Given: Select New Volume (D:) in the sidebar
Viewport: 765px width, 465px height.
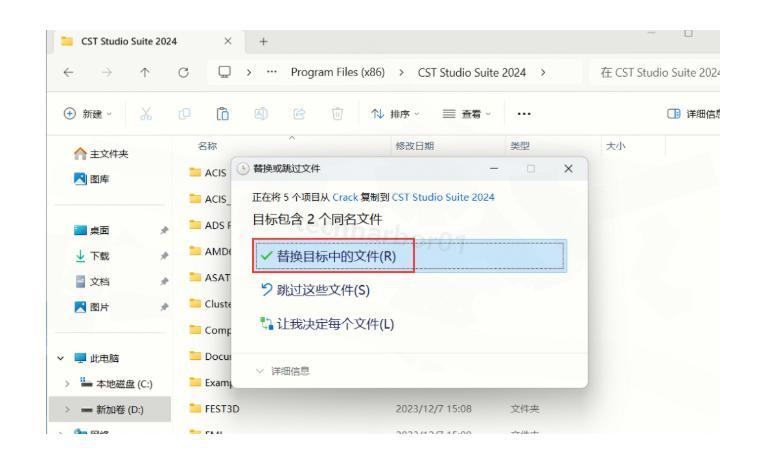Looking at the screenshot, I should [x=112, y=409].
